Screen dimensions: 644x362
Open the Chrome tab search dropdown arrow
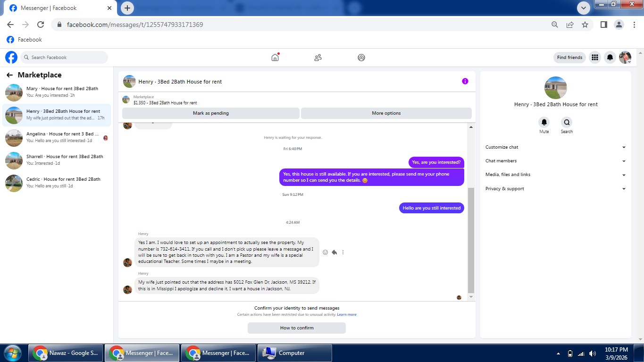(584, 8)
